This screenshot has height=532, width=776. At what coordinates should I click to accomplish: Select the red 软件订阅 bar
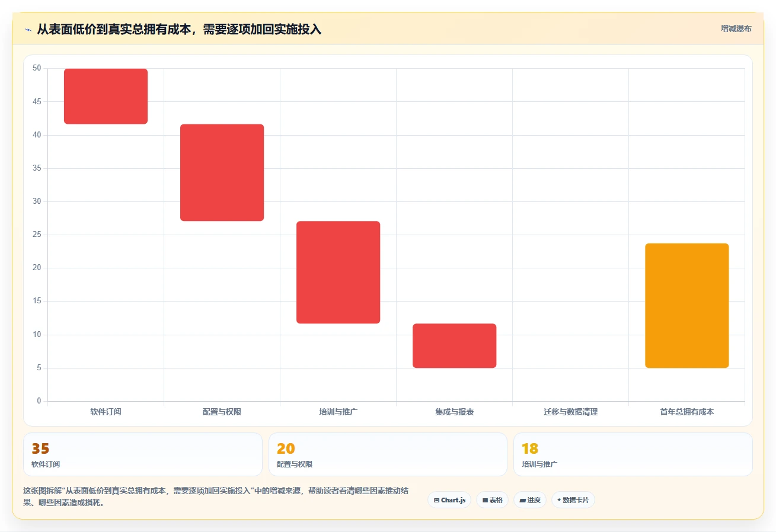point(106,97)
